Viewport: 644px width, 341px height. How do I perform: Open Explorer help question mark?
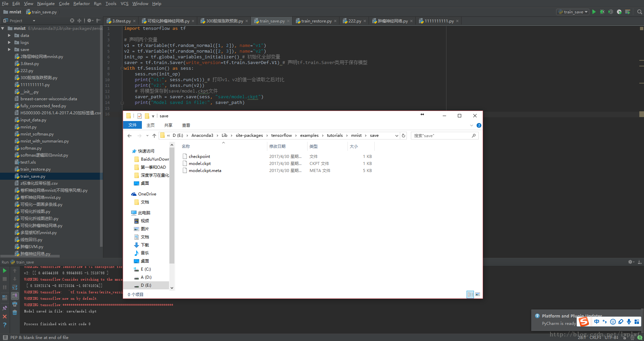pyautogui.click(x=479, y=125)
